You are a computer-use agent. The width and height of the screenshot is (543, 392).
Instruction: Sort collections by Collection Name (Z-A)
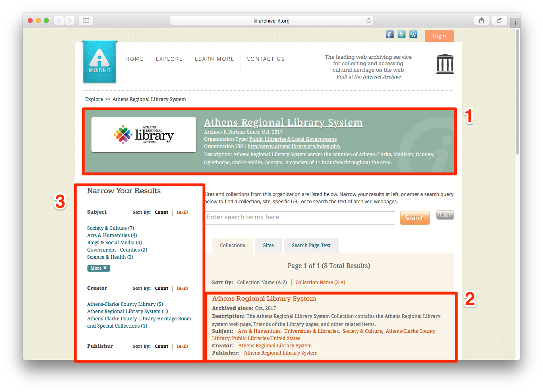point(320,283)
